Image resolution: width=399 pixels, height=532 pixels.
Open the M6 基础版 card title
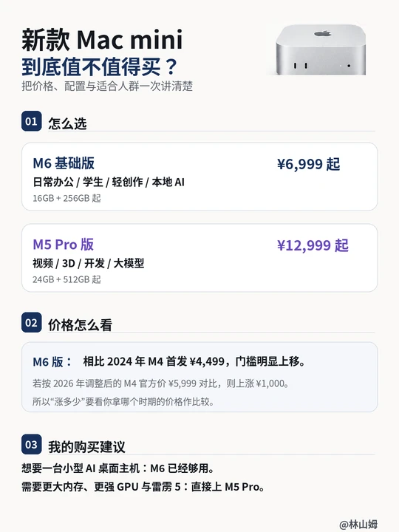64,163
